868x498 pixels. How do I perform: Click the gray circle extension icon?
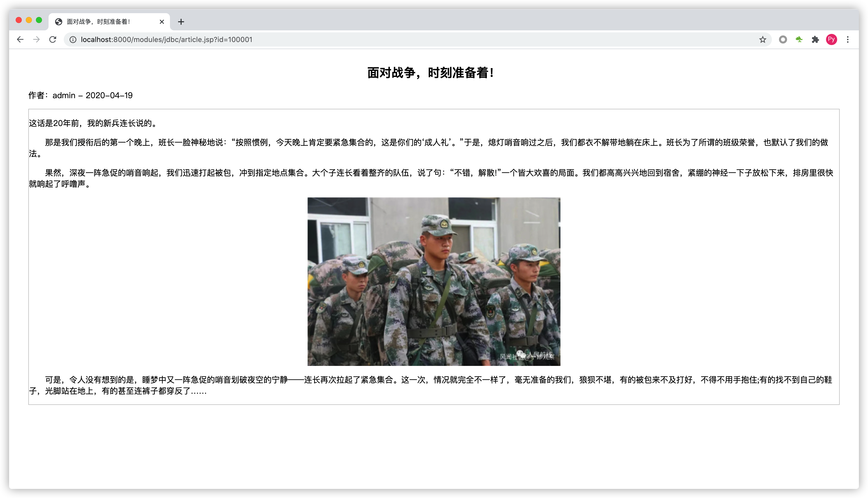[783, 40]
